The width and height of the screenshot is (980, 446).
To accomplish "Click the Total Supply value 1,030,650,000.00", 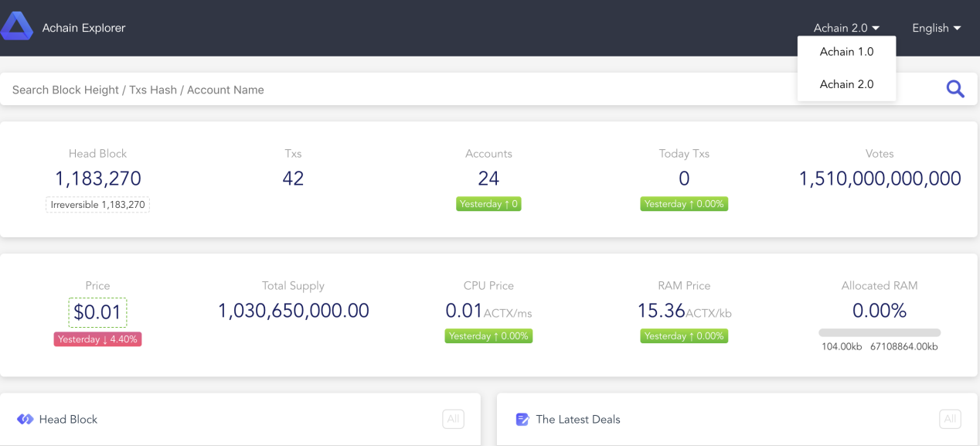I will [294, 311].
